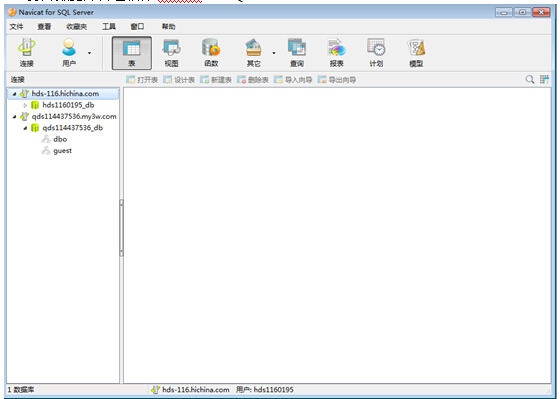
Task: Select the 视图 (View) toolbar icon
Action: pyautogui.click(x=171, y=53)
